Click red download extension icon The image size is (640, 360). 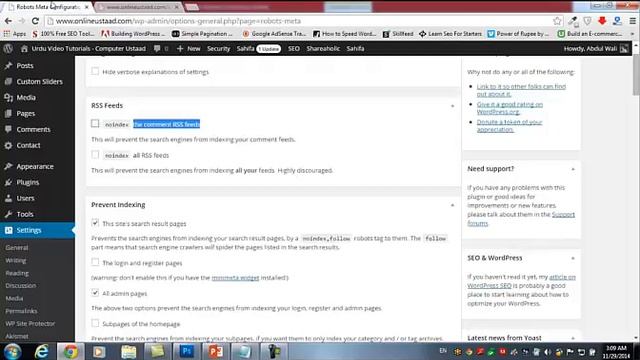602,21
